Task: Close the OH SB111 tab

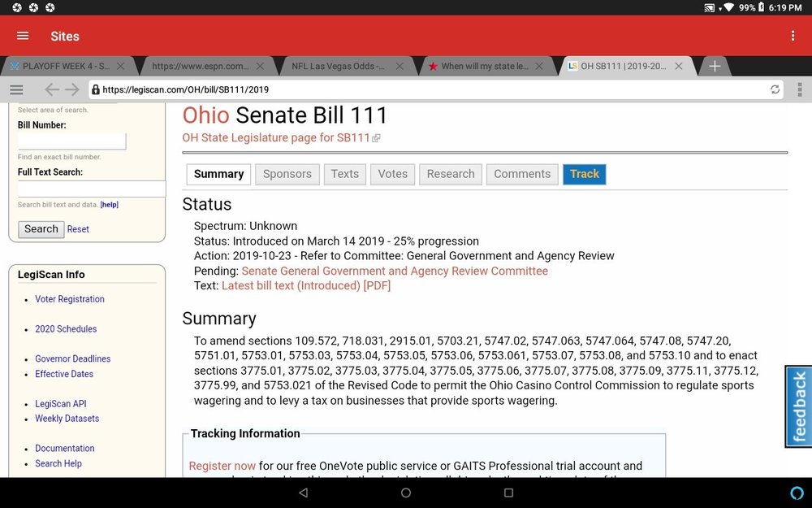Action: (678, 67)
